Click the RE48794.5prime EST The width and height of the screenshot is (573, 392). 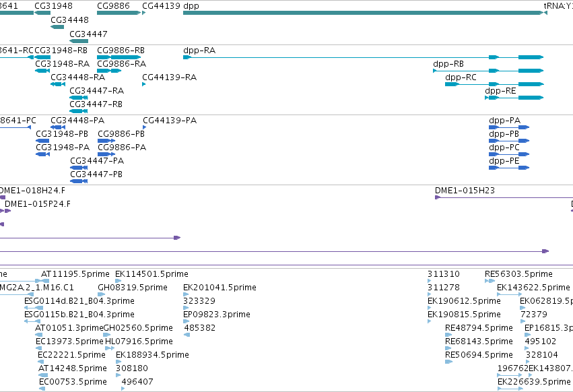[448, 335]
